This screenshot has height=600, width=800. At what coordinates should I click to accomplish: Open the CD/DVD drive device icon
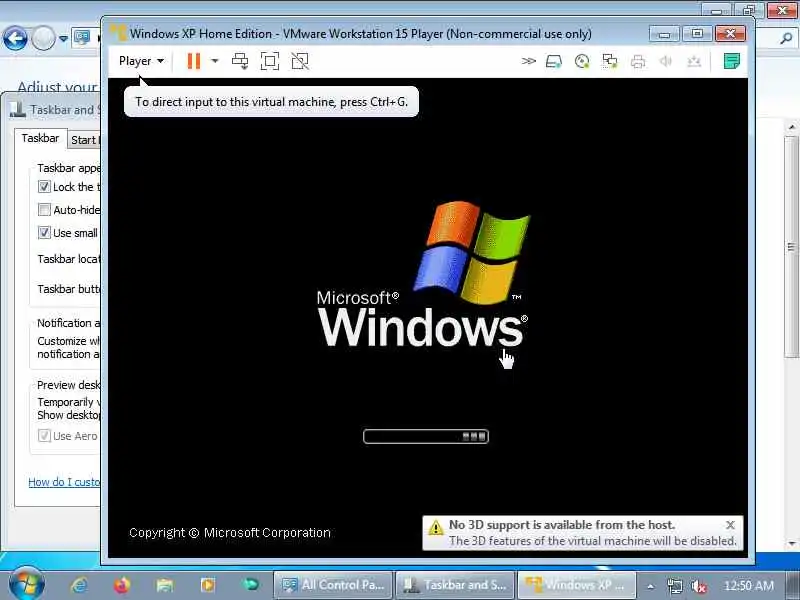(x=582, y=62)
